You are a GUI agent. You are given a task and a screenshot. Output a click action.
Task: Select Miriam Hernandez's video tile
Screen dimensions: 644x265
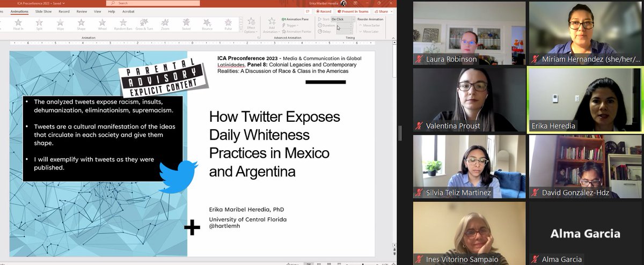tap(585, 33)
